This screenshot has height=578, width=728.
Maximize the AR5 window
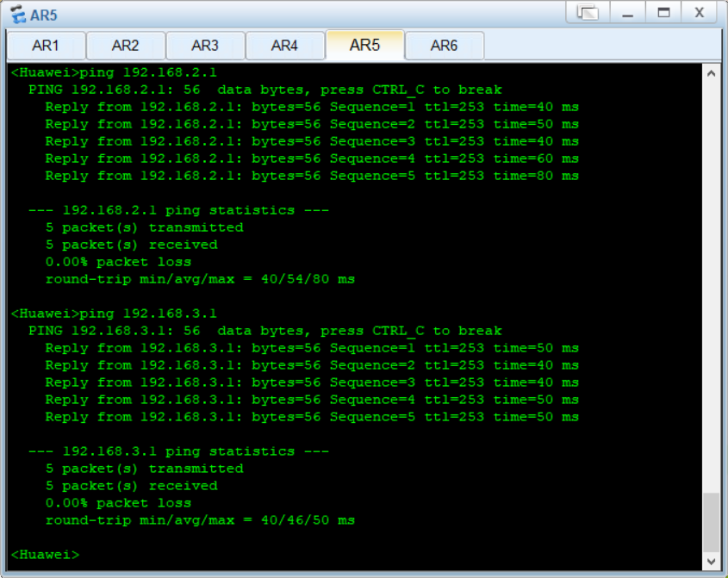pos(663,13)
